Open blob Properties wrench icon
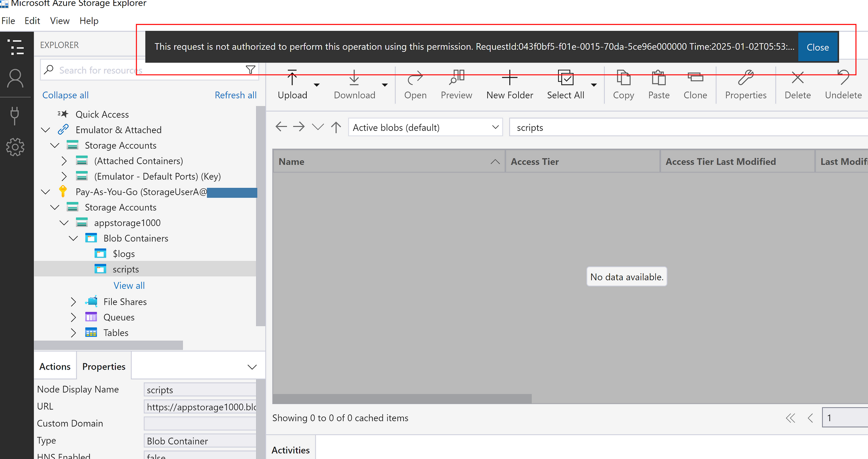 pos(746,78)
